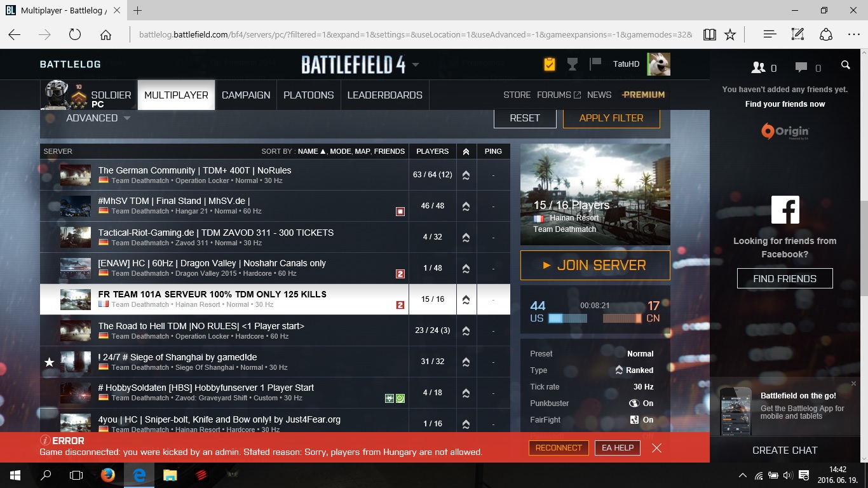Click the expansion badge on MhSV TDM row
868x488 pixels.
[400, 212]
